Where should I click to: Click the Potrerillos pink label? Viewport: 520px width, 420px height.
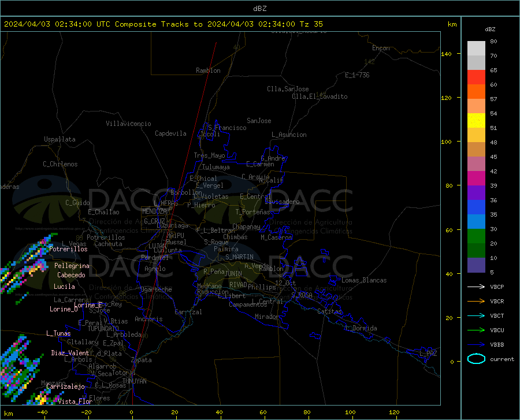tap(68, 249)
